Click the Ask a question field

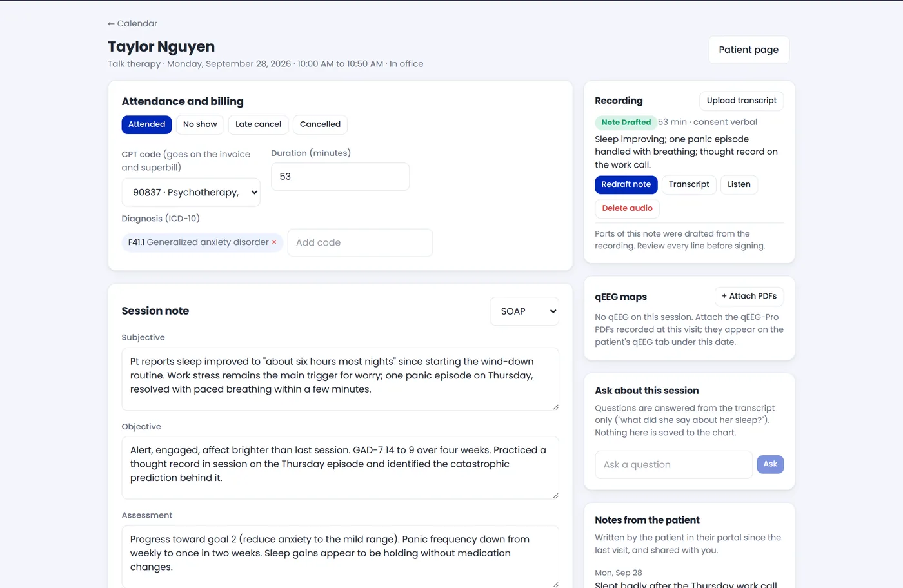(673, 464)
